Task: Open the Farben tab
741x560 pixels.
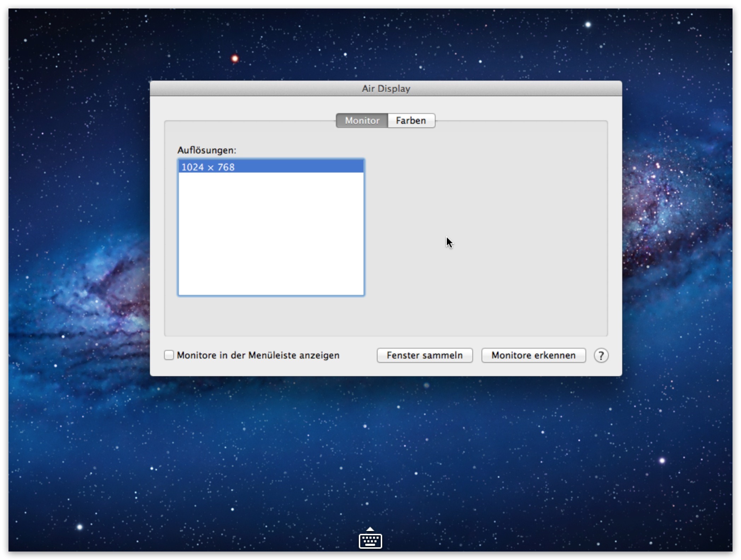Action: (x=411, y=121)
